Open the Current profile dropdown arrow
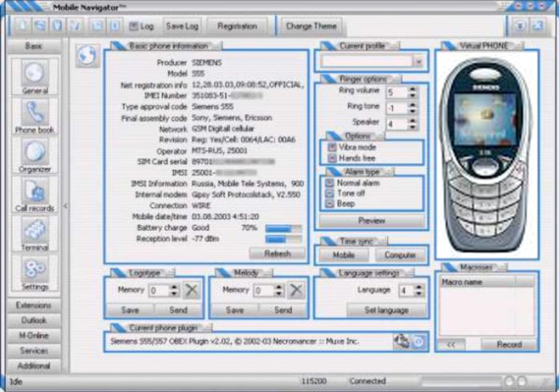 (419, 61)
